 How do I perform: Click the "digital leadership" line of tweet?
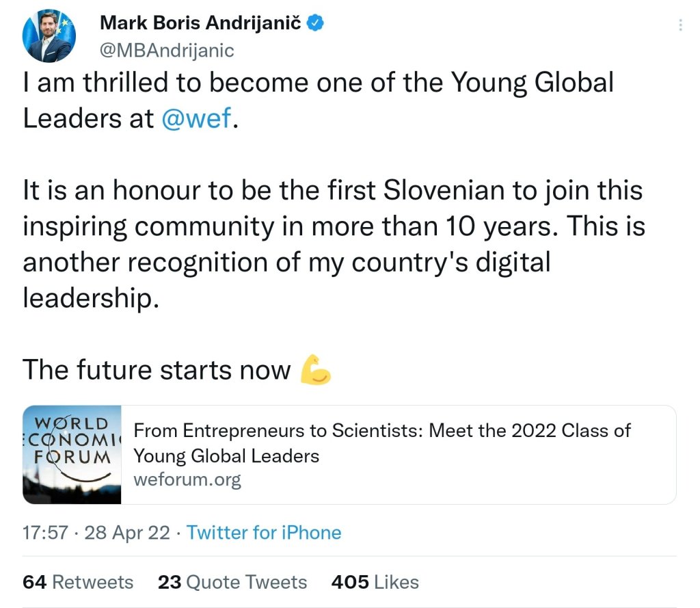[x=90, y=299]
